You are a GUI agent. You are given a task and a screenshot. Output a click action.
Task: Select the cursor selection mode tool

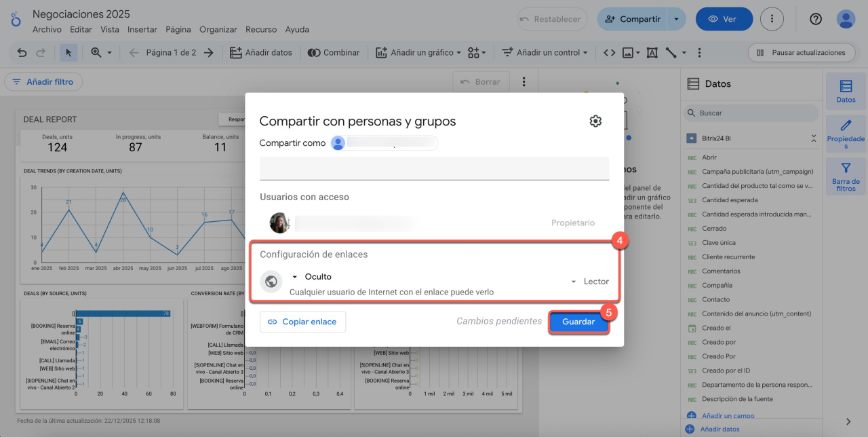pos(68,52)
